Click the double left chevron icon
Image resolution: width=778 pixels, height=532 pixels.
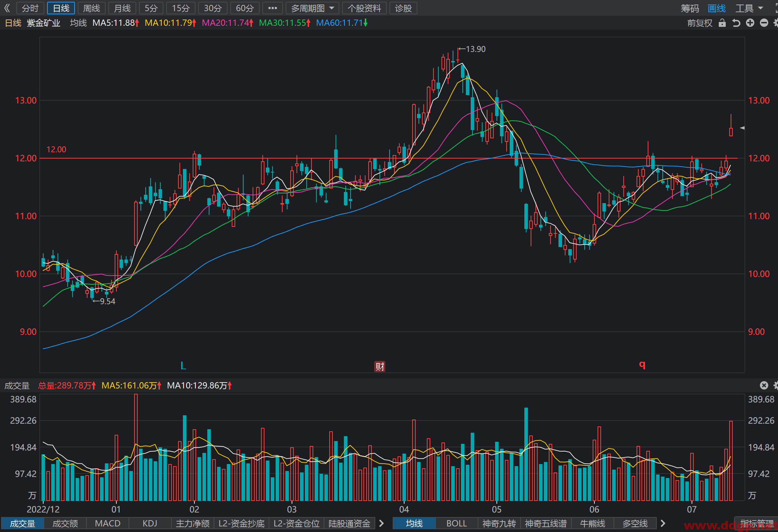(7, 8)
